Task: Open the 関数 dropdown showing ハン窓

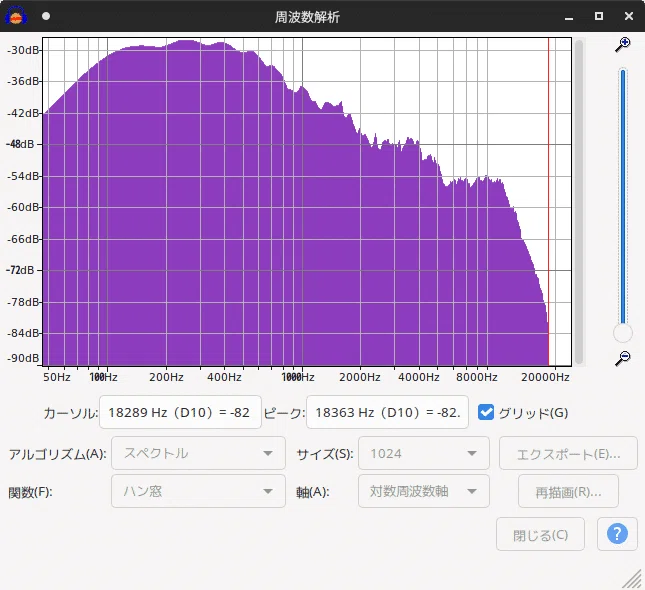Action: pos(198,491)
